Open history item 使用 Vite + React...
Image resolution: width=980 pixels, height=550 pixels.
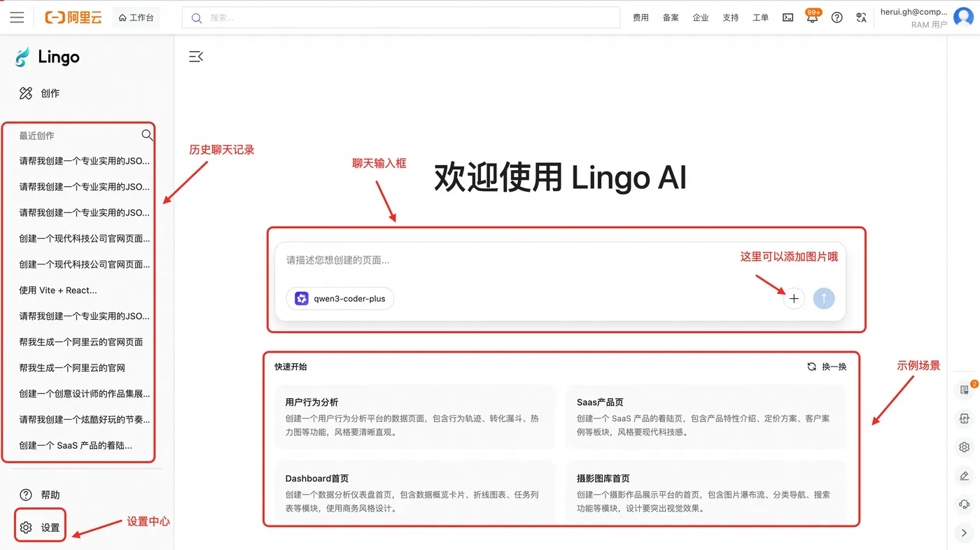(58, 290)
